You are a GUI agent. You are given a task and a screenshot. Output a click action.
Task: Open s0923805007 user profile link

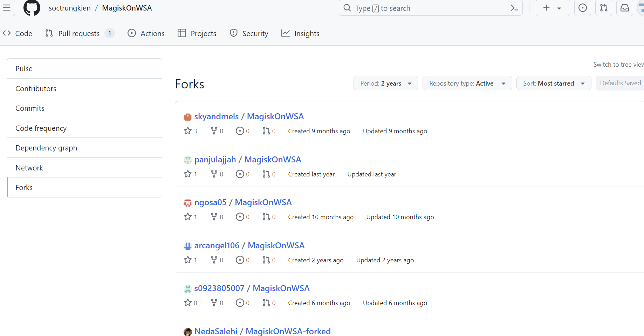click(219, 288)
